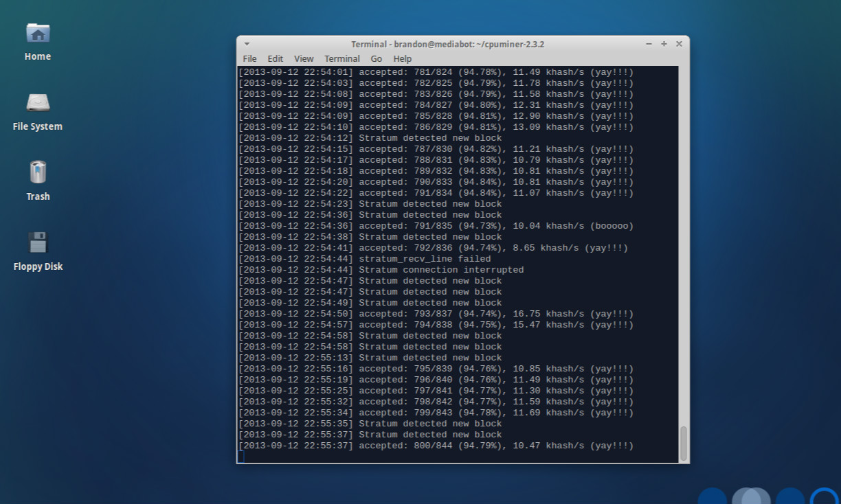The height and width of the screenshot is (504, 841).
Task: Maximize the Terminal window
Action: (x=664, y=44)
